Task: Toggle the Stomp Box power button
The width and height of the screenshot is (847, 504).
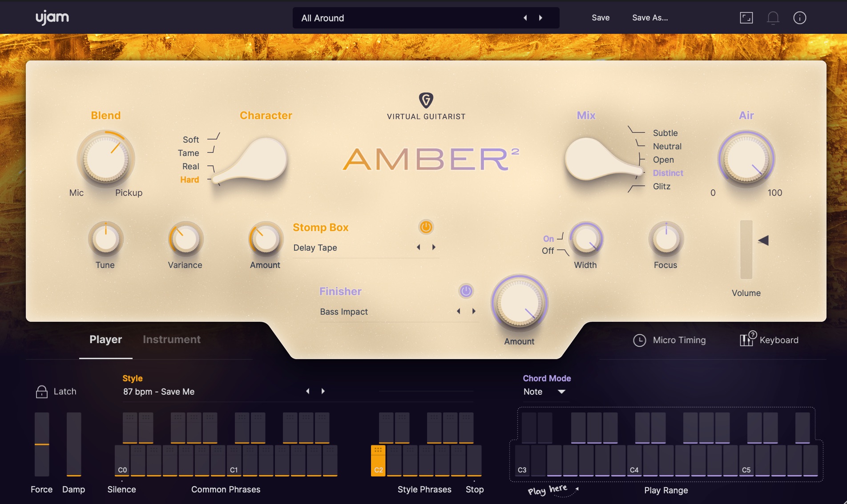Action: pyautogui.click(x=426, y=227)
